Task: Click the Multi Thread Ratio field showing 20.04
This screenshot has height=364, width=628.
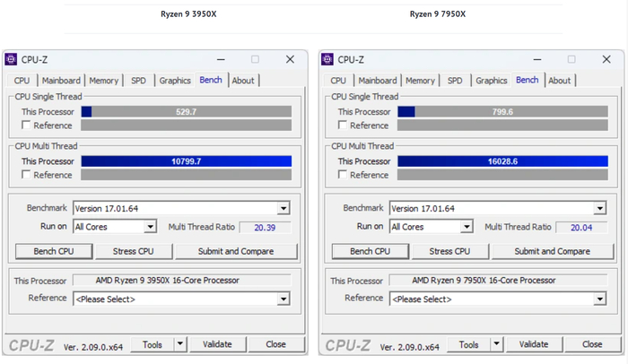Action: tap(581, 228)
